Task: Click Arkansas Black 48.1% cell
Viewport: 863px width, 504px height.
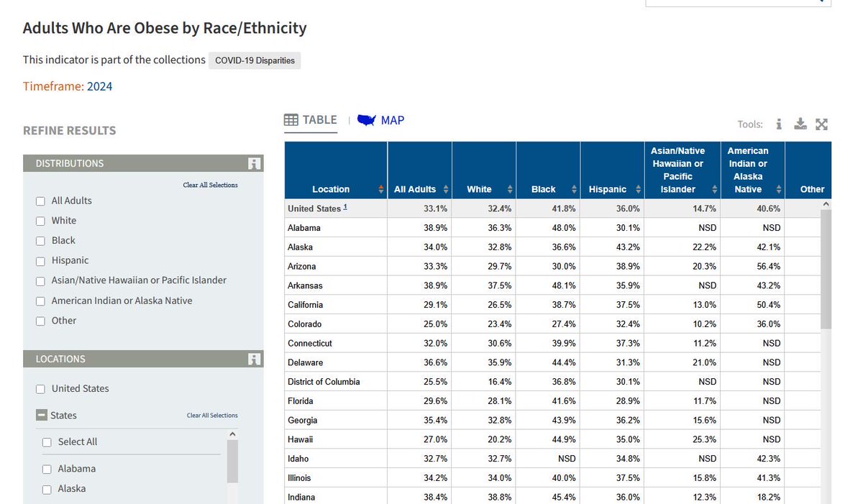Action: (x=548, y=285)
